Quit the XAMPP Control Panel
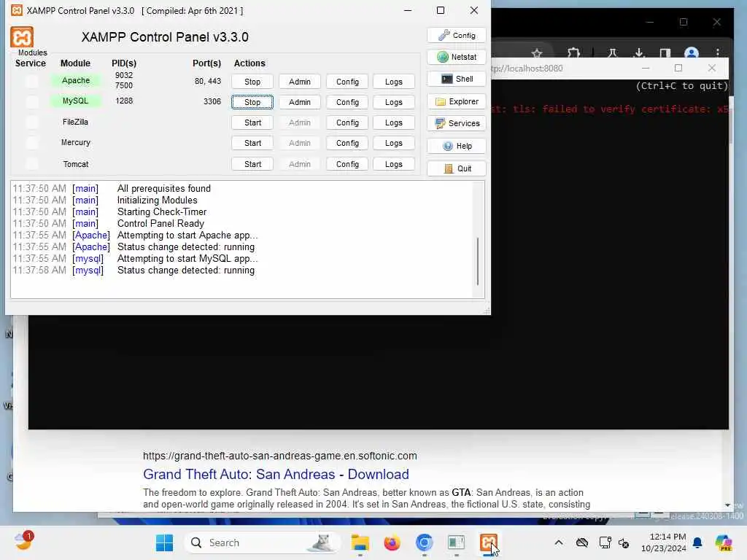Viewport: 747px width, 560px height. tap(457, 168)
